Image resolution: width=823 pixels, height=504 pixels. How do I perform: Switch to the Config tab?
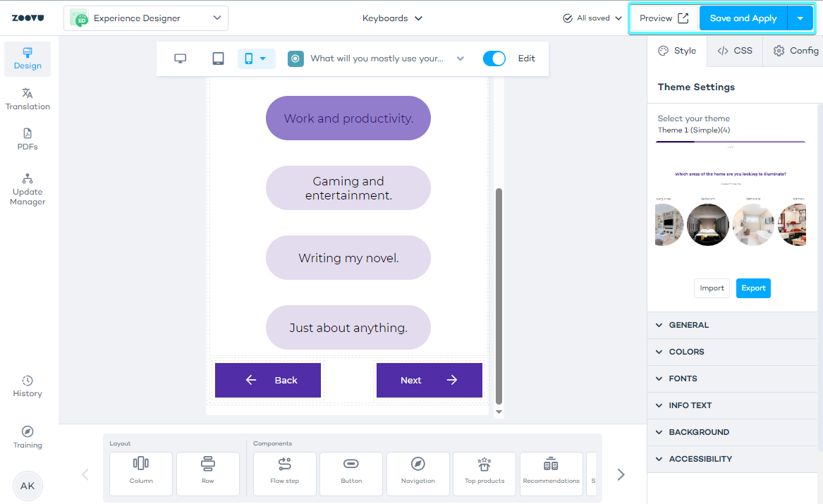click(x=796, y=51)
